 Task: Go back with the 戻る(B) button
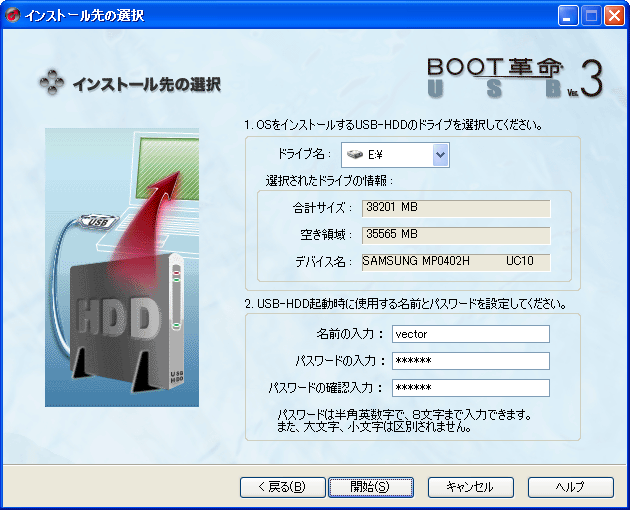[x=282, y=487]
